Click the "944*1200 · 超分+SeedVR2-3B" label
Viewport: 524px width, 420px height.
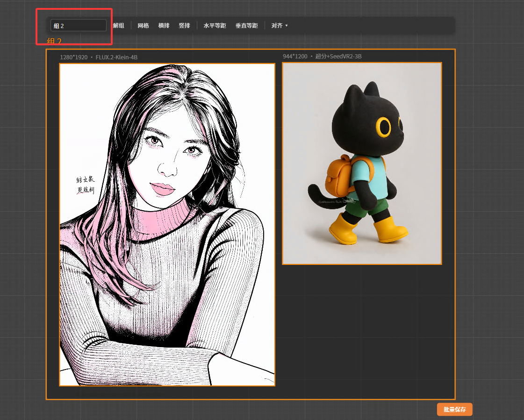[322, 57]
